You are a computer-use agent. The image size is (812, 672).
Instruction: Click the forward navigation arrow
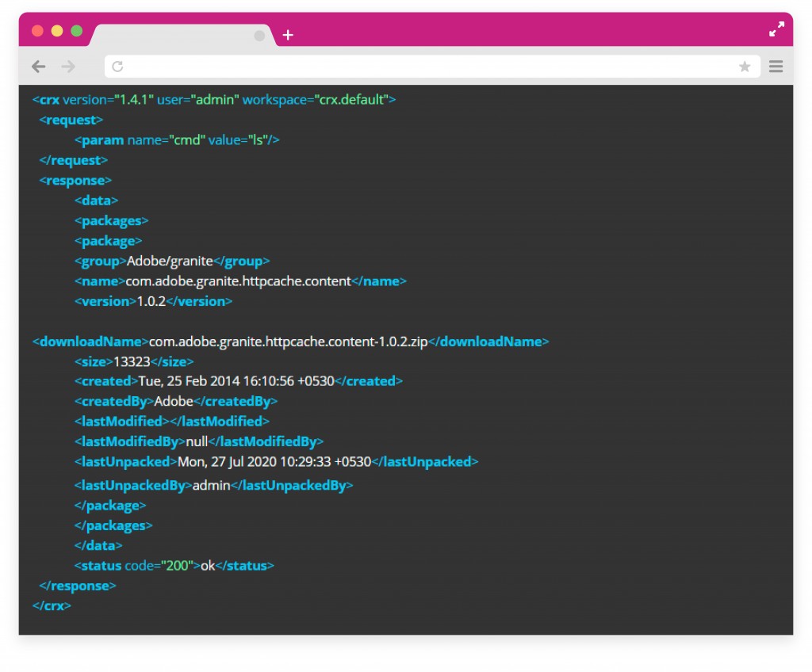coord(68,67)
